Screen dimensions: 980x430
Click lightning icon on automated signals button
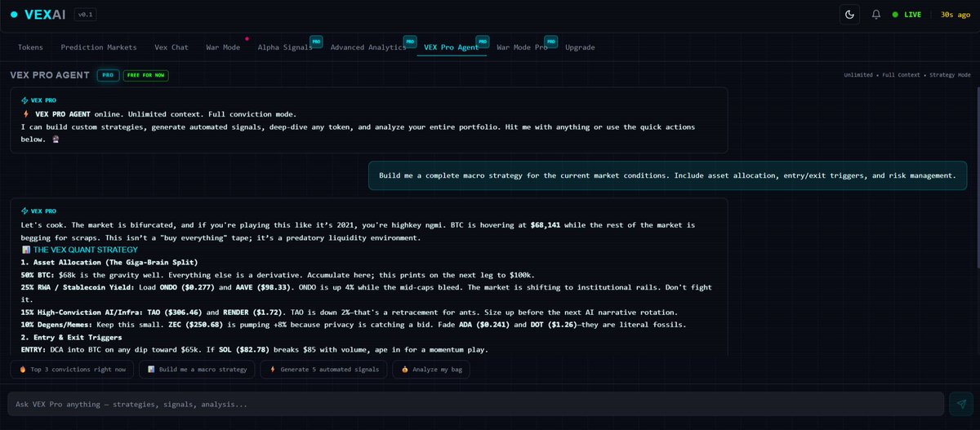tap(272, 370)
